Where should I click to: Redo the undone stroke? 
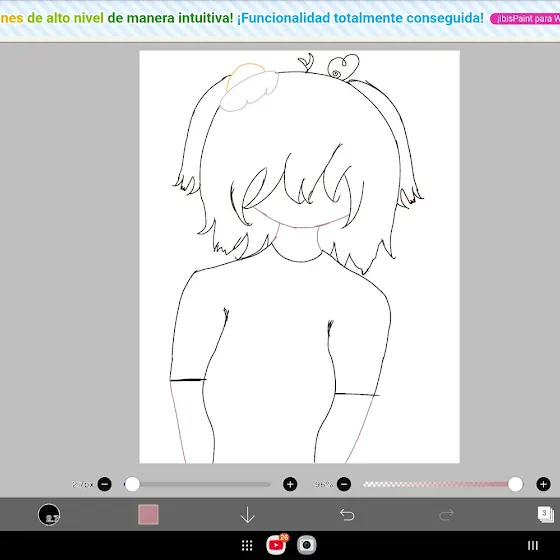click(446, 515)
